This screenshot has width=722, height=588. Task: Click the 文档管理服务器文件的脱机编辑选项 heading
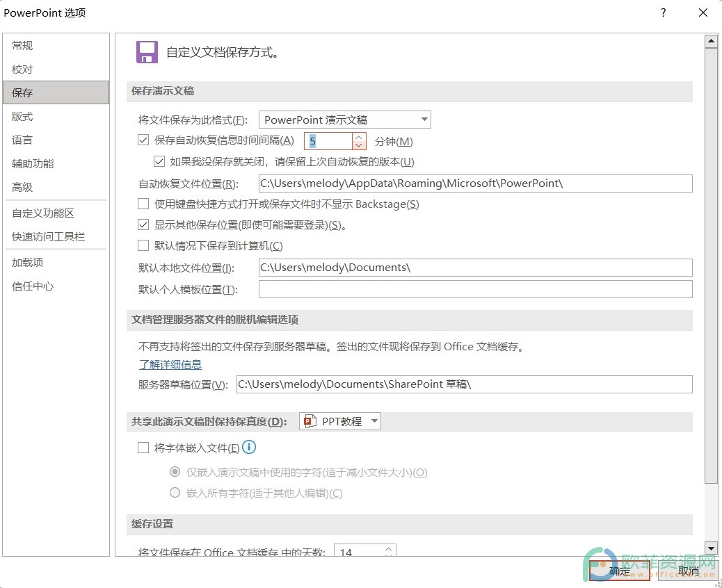(215, 319)
